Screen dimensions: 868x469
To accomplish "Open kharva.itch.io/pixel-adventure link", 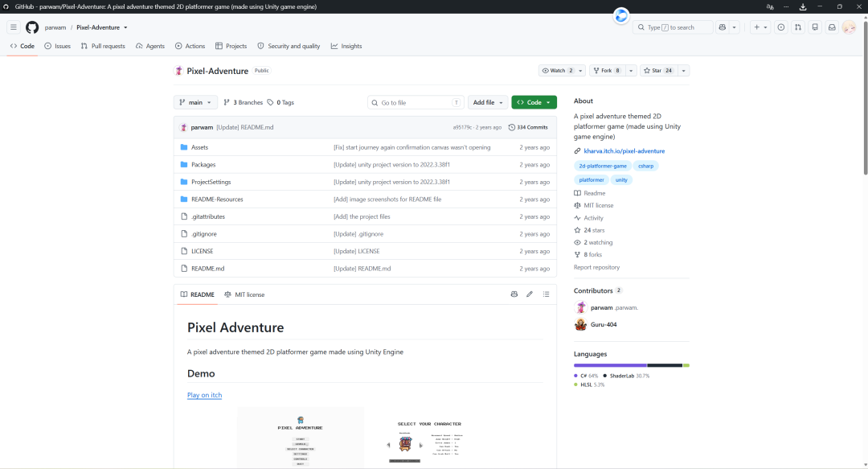I will click(624, 150).
